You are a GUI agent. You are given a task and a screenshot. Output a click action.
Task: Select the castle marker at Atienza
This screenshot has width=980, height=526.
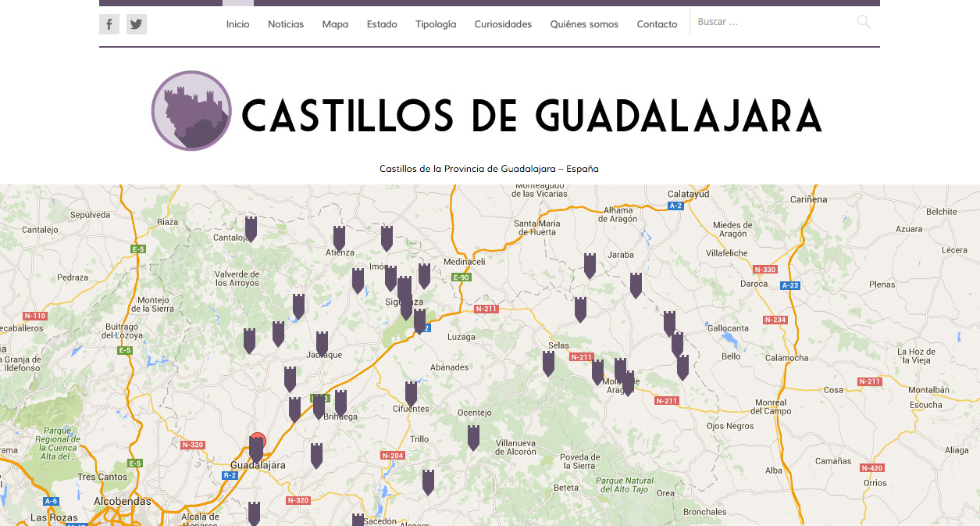[x=339, y=237]
